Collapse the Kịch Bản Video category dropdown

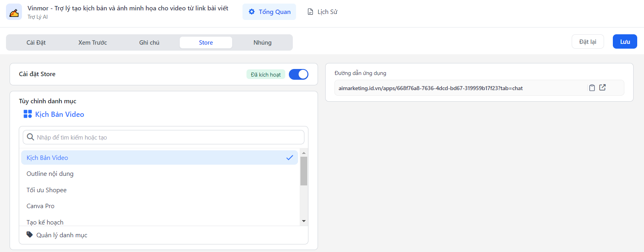pos(60,114)
